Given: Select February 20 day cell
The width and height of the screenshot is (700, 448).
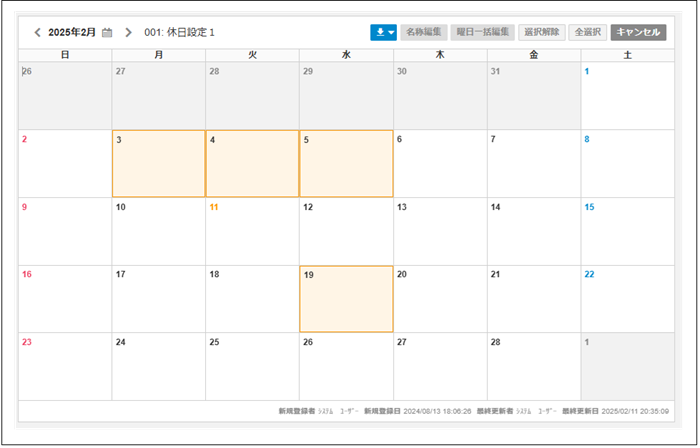Looking at the screenshot, I should pyautogui.click(x=440, y=299).
